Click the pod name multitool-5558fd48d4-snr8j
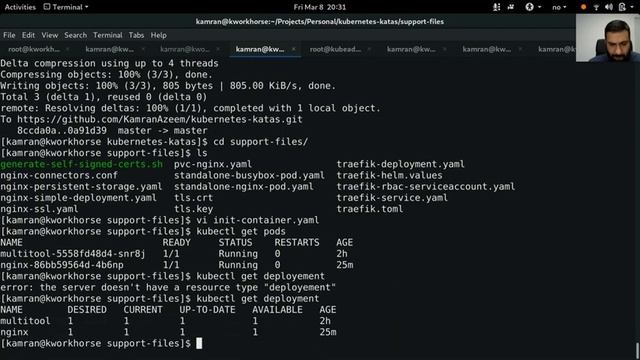640x360 pixels. (x=73, y=253)
